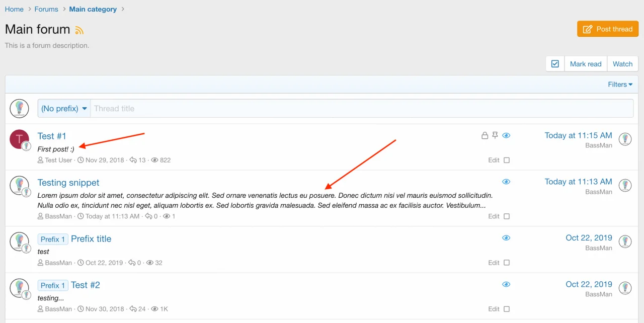
Task: Click the views eye icon showing 822
Action: coord(155,160)
